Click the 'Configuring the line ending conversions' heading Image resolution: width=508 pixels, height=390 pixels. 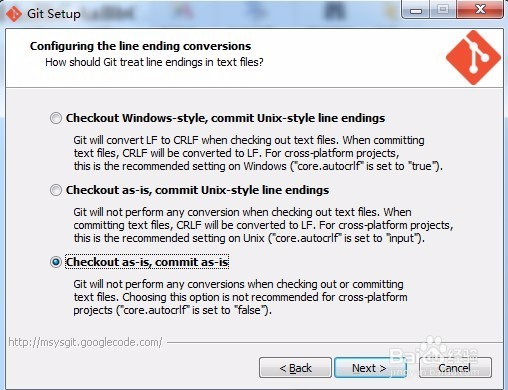pyautogui.click(x=140, y=46)
